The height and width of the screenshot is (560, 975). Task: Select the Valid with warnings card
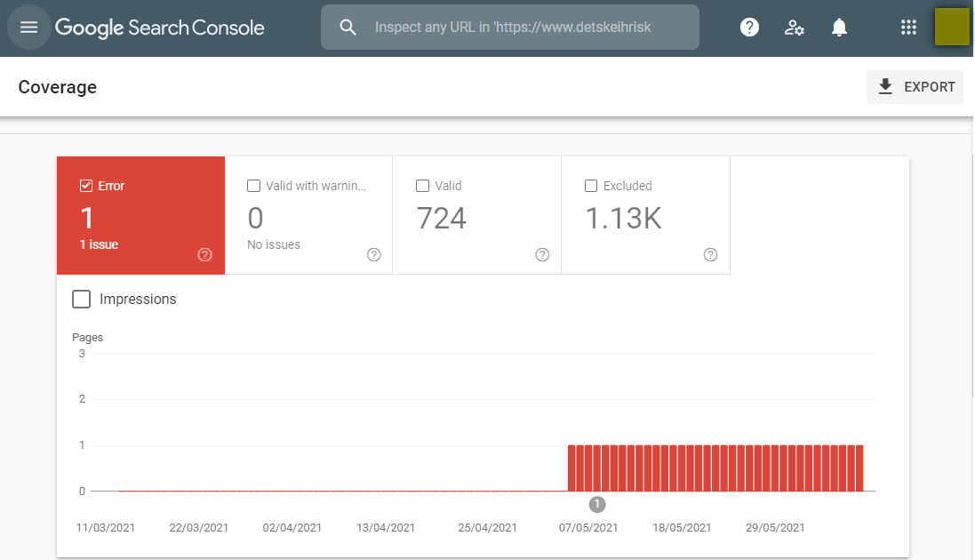(x=308, y=215)
